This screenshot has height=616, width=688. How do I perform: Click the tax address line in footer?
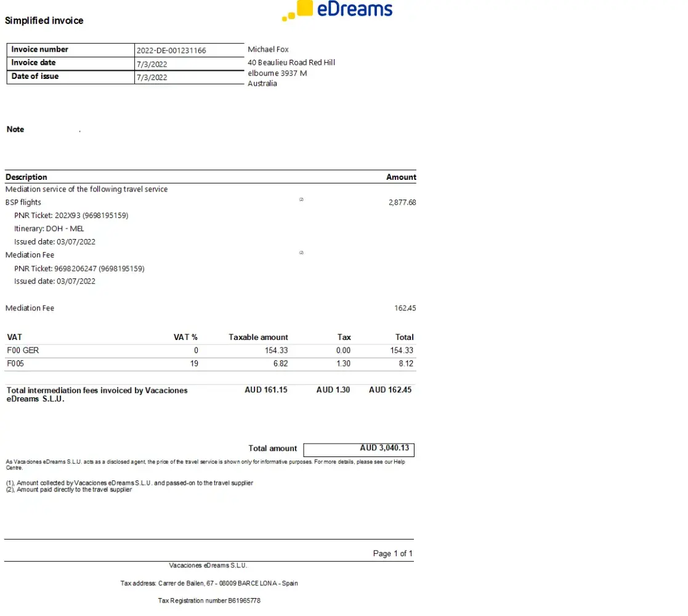click(209, 583)
